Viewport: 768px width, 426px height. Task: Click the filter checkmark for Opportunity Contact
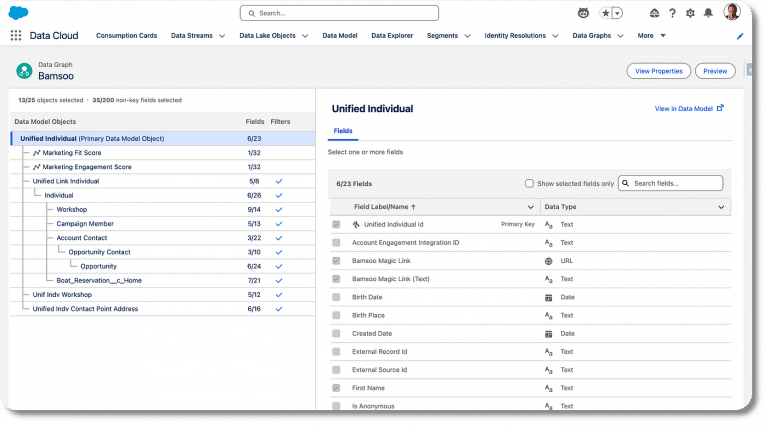[279, 252]
